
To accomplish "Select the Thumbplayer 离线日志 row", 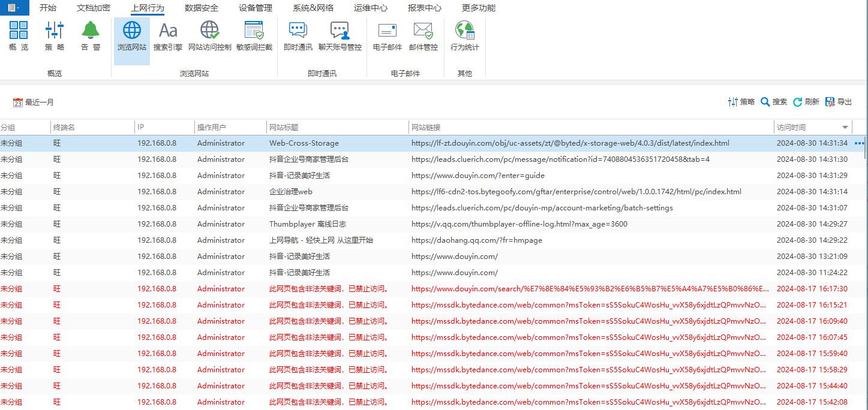I will tap(432, 224).
